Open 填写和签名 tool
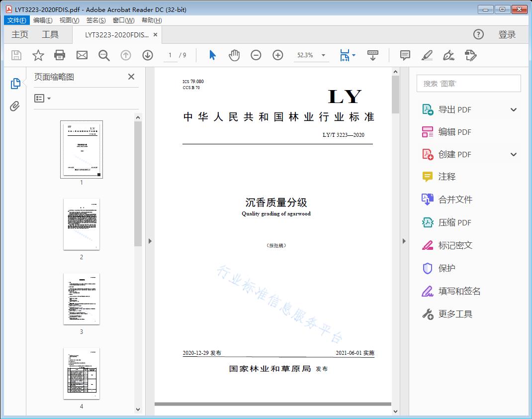The width and height of the screenshot is (532, 419). point(459,291)
